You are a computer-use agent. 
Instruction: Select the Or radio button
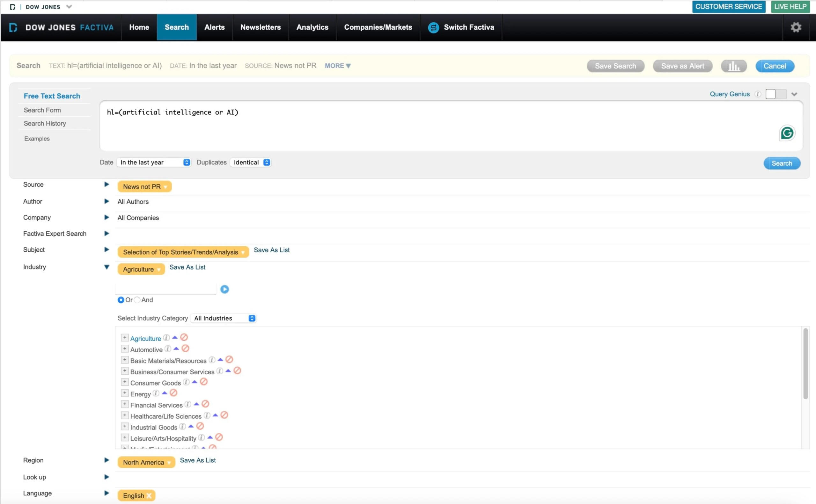click(121, 300)
